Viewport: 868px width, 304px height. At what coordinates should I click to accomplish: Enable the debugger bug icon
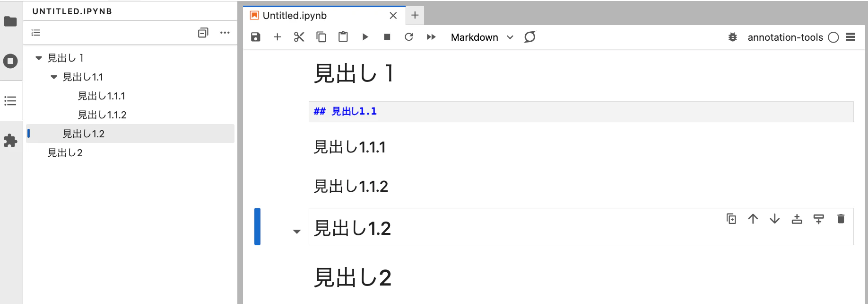click(x=733, y=37)
